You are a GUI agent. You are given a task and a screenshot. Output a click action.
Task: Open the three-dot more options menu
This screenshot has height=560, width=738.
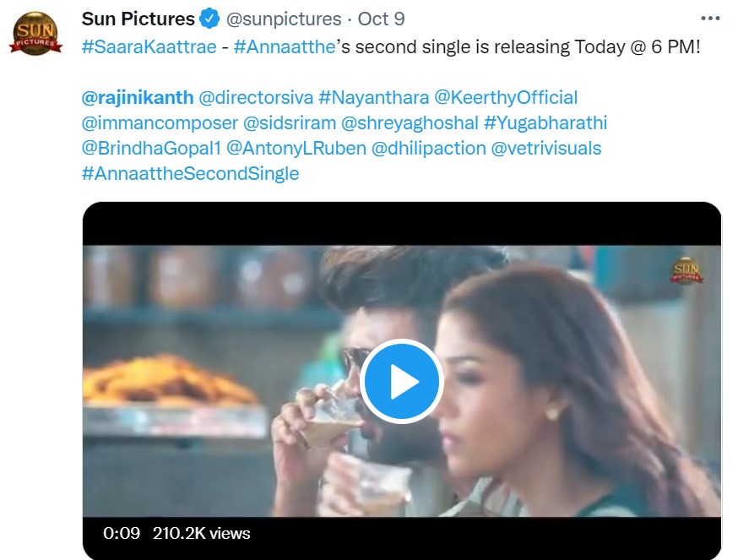[x=711, y=19]
